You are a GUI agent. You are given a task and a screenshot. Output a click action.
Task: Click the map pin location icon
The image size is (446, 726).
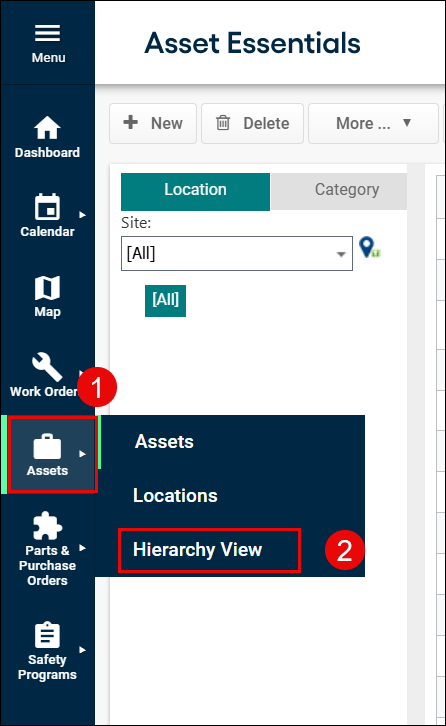point(369,247)
